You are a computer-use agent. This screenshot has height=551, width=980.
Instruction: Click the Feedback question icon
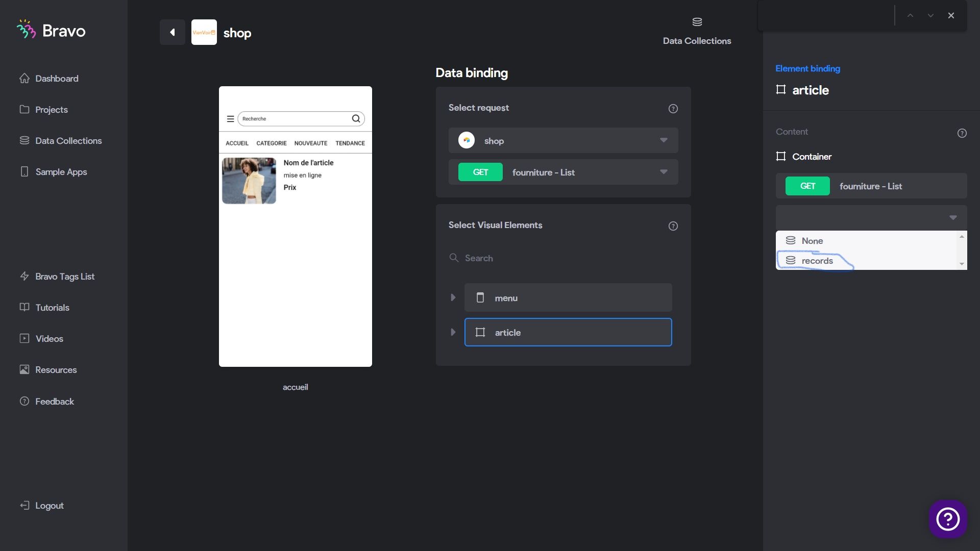click(24, 402)
